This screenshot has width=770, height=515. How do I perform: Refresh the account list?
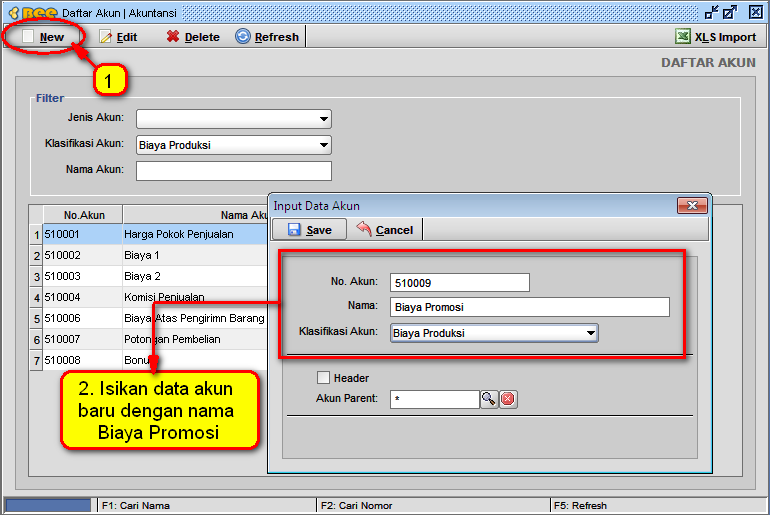(x=267, y=37)
